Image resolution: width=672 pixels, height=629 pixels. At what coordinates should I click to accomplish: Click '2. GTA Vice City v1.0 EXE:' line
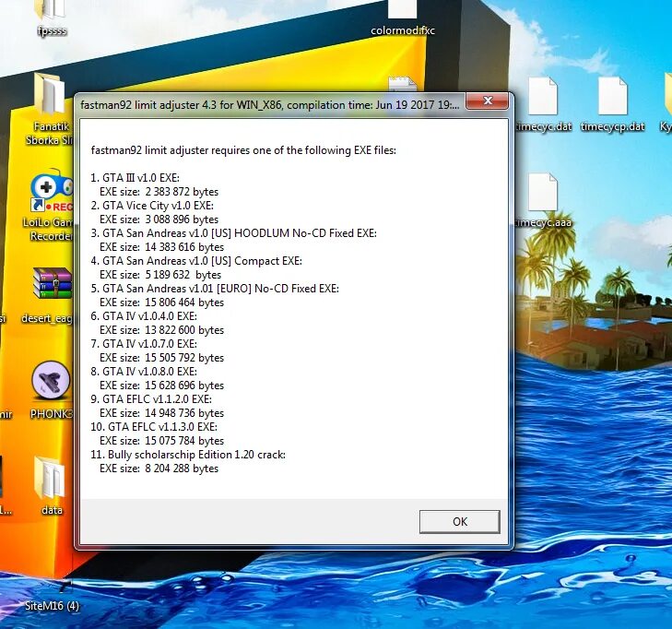click(x=152, y=206)
